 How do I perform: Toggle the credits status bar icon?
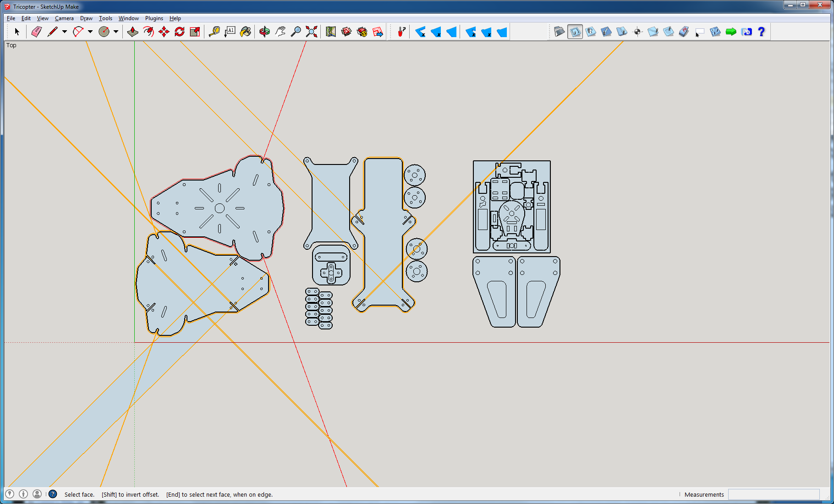pos(23,494)
